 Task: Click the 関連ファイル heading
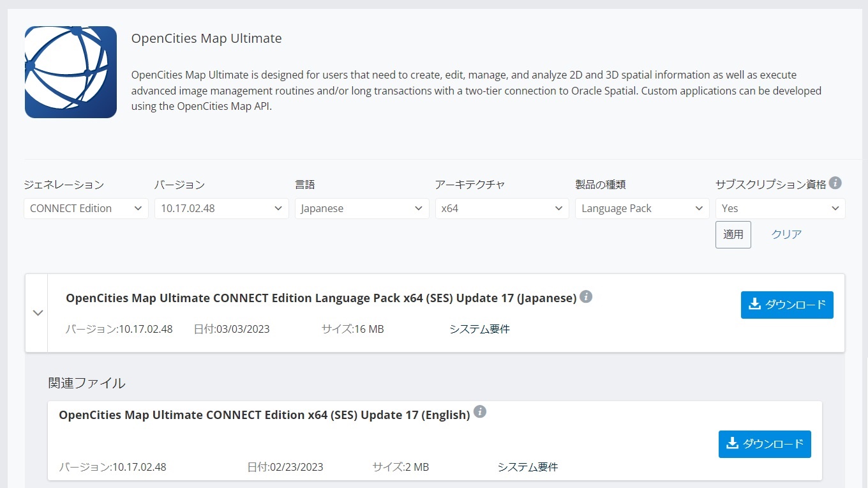[x=87, y=383]
